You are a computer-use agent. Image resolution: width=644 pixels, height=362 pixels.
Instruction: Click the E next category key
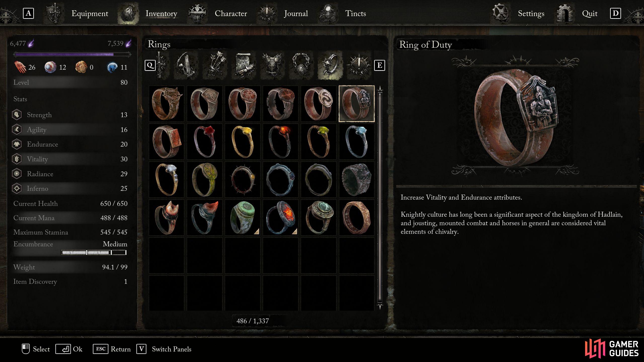[379, 65]
